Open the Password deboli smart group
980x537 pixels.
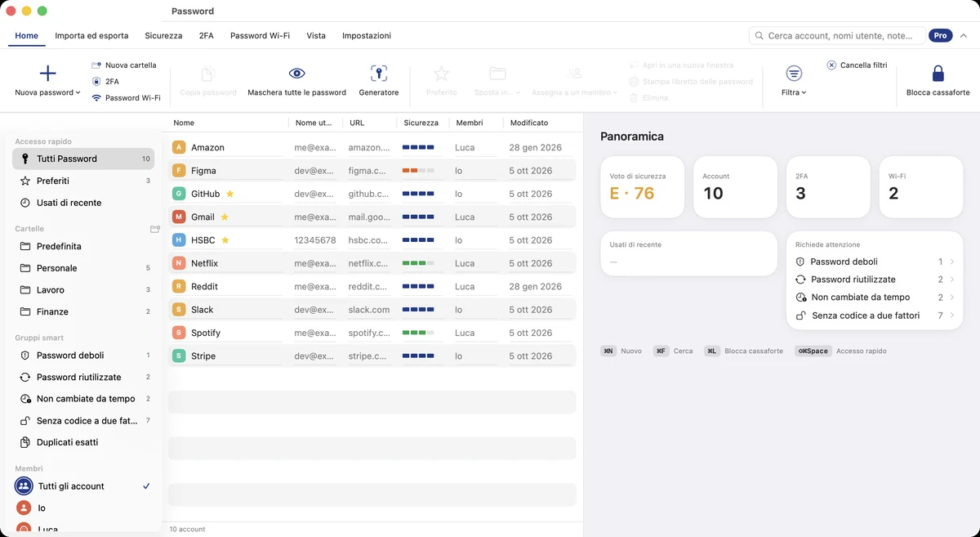(83, 356)
